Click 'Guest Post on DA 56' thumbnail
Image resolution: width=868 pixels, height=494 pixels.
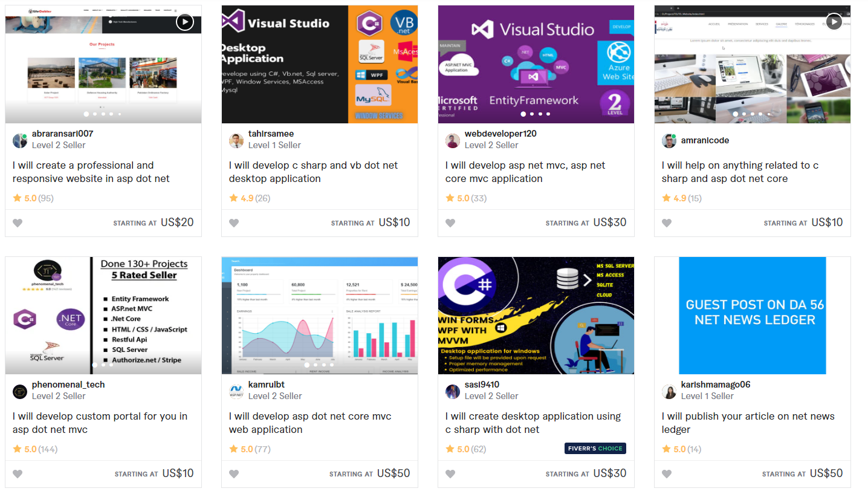coord(753,316)
